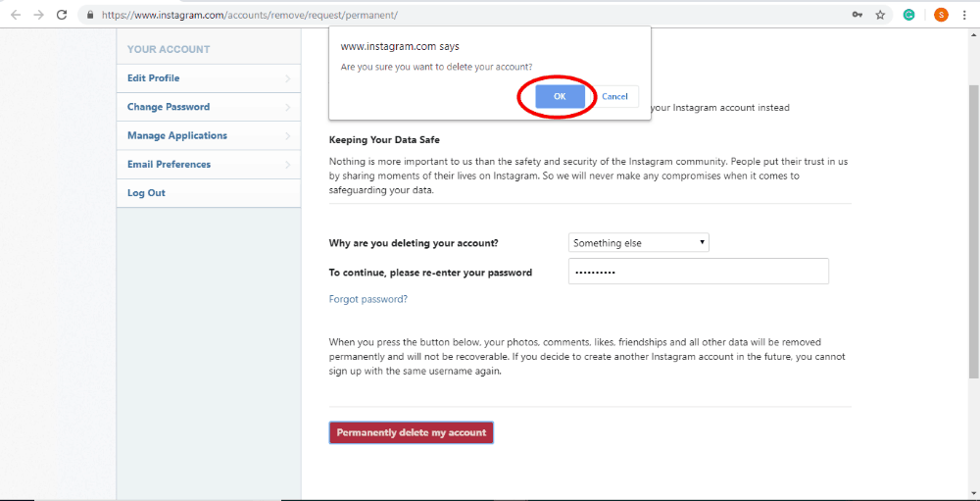Viewport: 980px width, 501px height.
Task: Click the re-enter password field
Action: coord(698,272)
